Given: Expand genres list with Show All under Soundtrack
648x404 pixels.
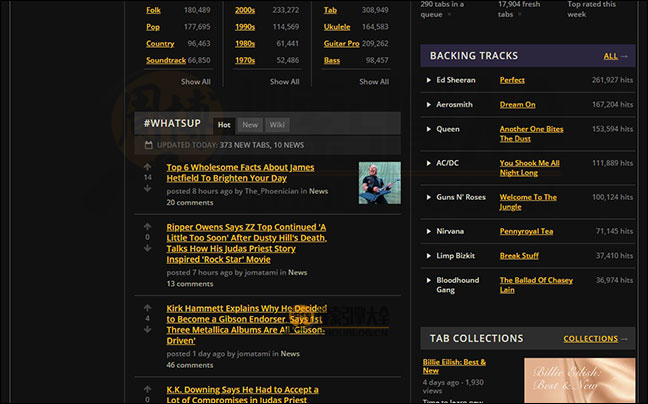Looking at the screenshot, I should coord(195,82).
